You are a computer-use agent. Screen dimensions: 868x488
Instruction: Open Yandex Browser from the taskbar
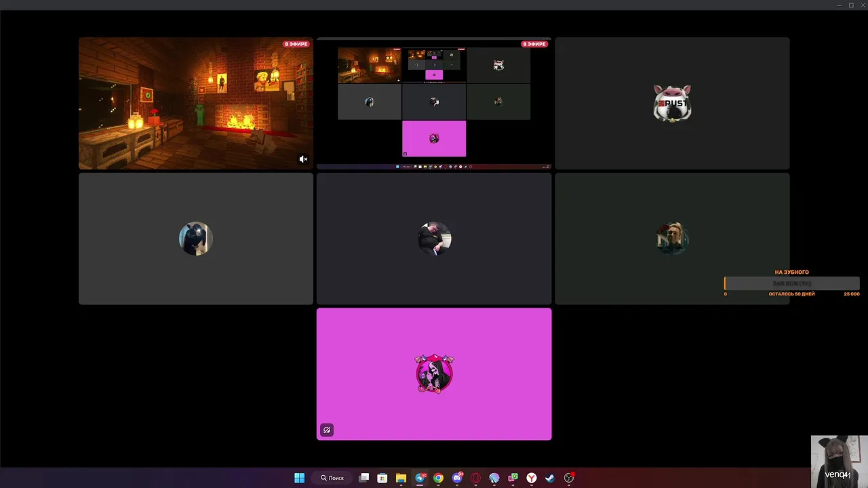pyautogui.click(x=532, y=478)
